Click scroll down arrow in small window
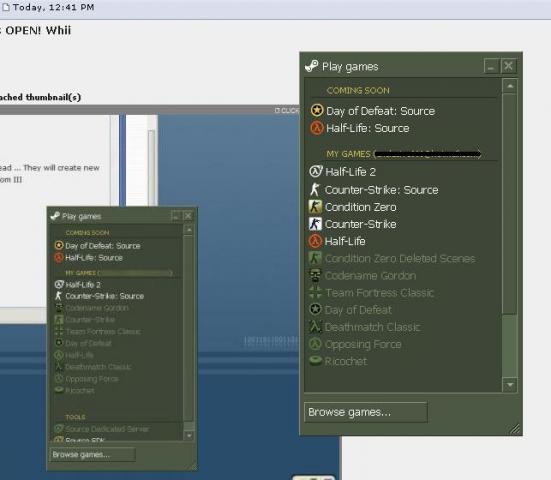 pyautogui.click(x=189, y=435)
